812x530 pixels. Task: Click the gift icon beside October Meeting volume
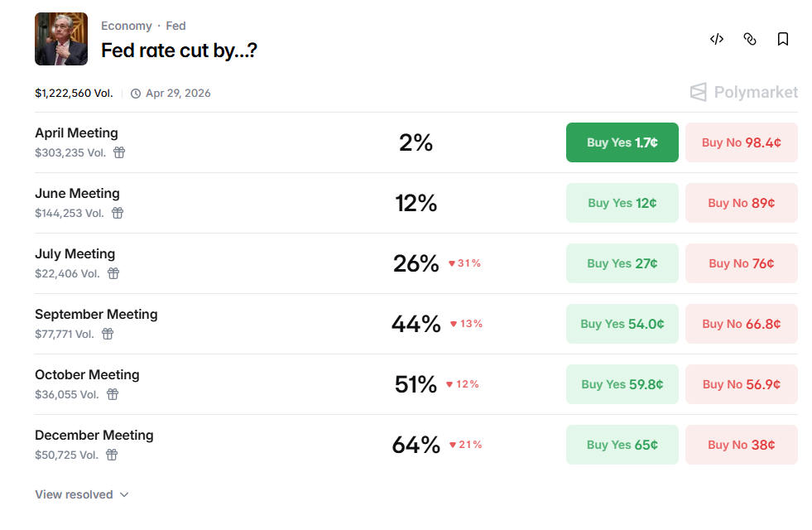point(112,394)
